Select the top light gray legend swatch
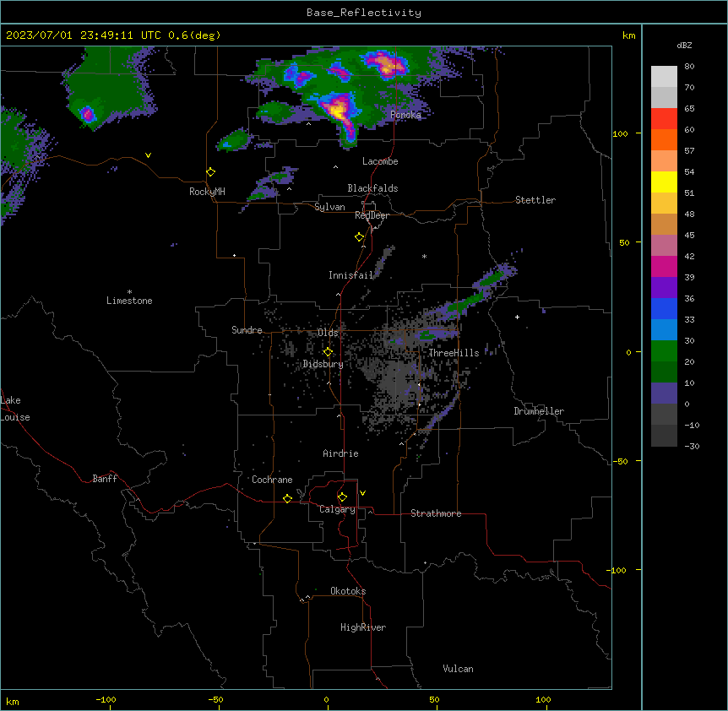728x711 pixels. pos(664,77)
